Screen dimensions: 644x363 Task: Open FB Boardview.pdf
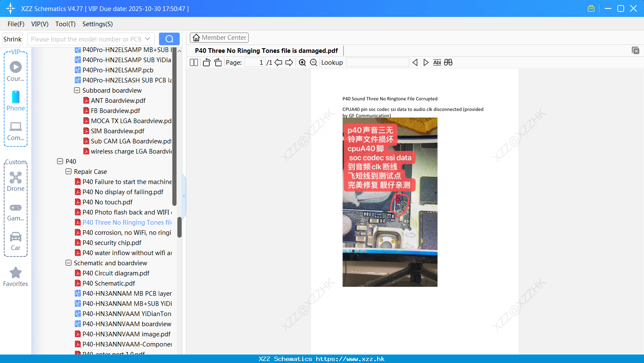coord(115,110)
